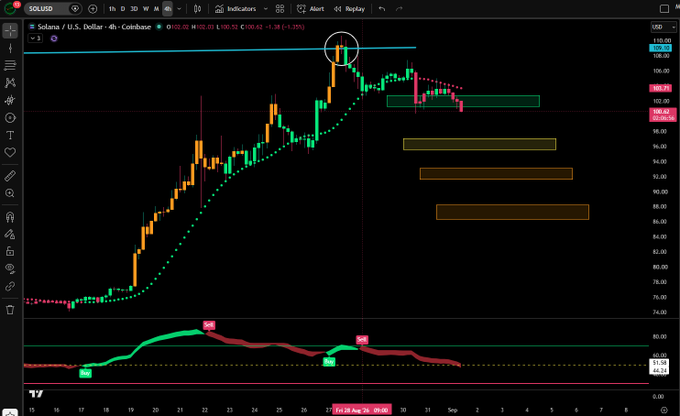Expand the favorite indicators dropdown arrow

(265, 9)
